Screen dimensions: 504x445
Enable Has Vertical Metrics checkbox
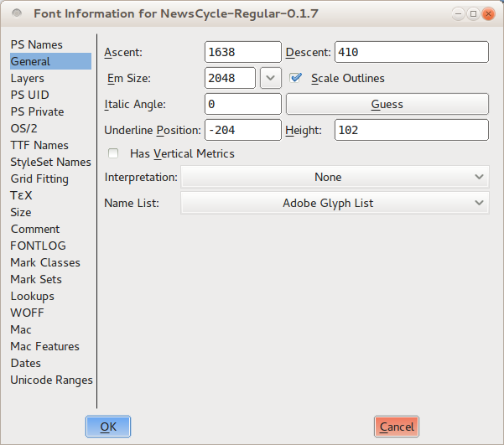point(113,153)
